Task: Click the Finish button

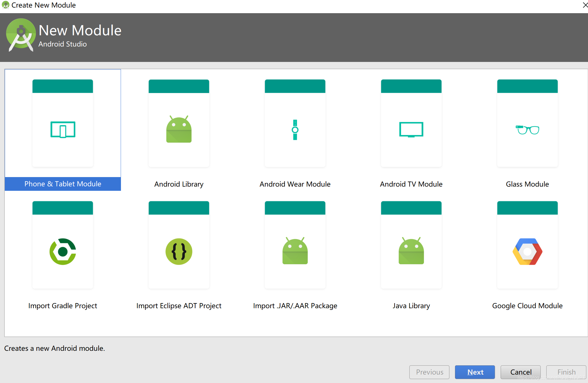Action: (x=566, y=372)
